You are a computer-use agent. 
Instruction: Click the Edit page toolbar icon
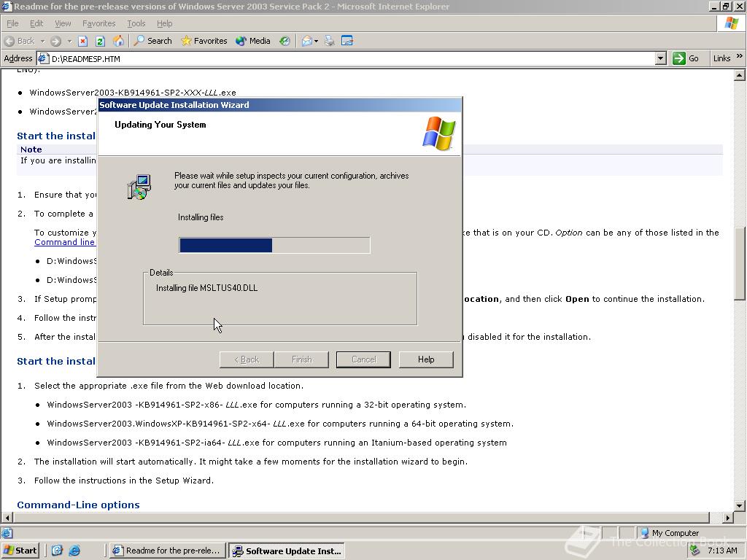347,41
